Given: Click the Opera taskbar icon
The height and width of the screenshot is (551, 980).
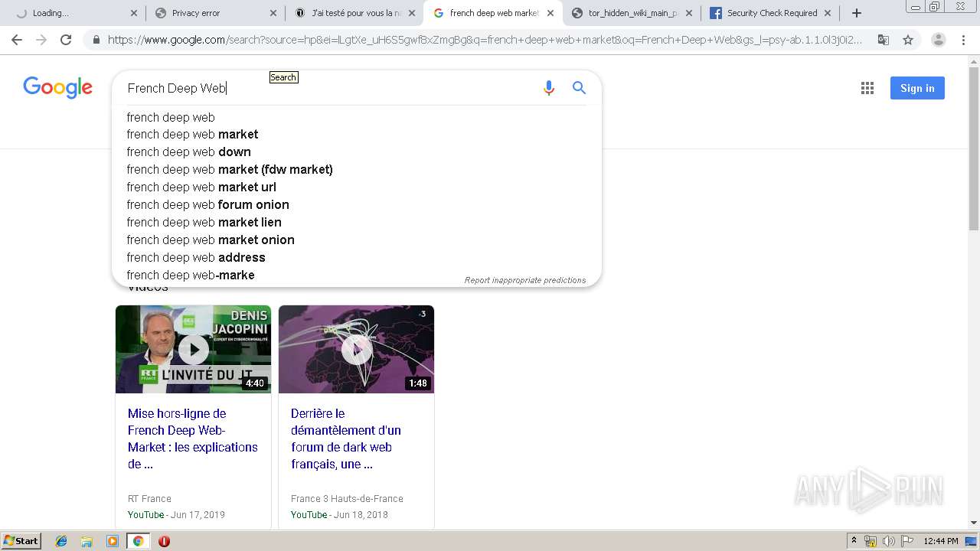Looking at the screenshot, I should [164, 541].
